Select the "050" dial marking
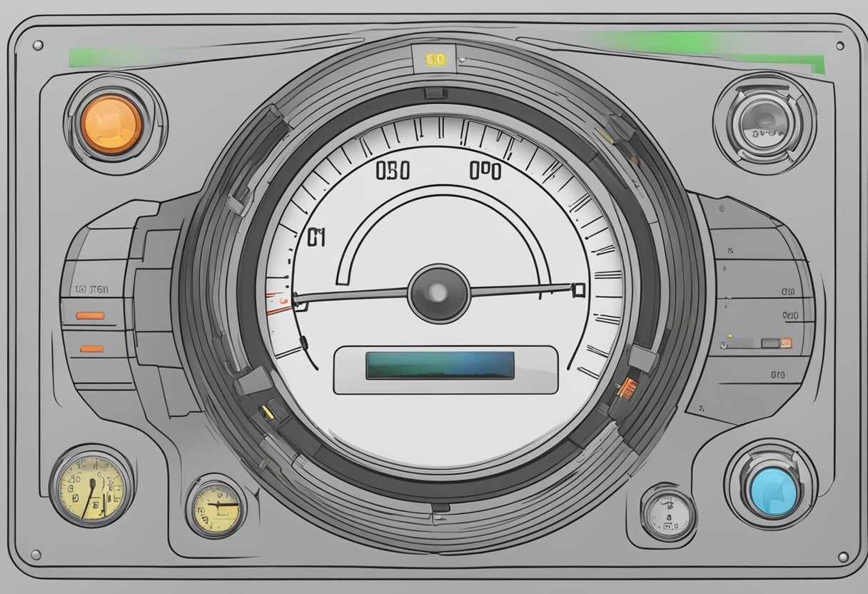The height and width of the screenshot is (594, 868). pos(393,171)
